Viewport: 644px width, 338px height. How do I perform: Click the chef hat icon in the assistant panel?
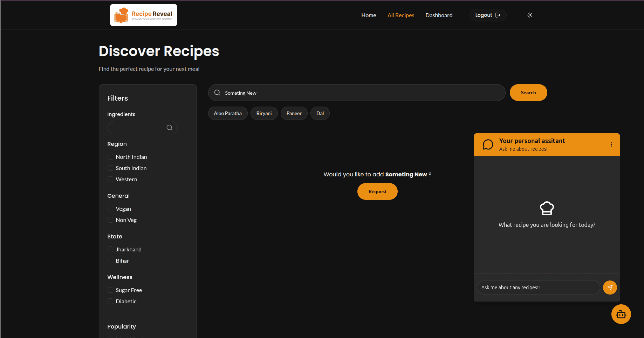pos(547,208)
